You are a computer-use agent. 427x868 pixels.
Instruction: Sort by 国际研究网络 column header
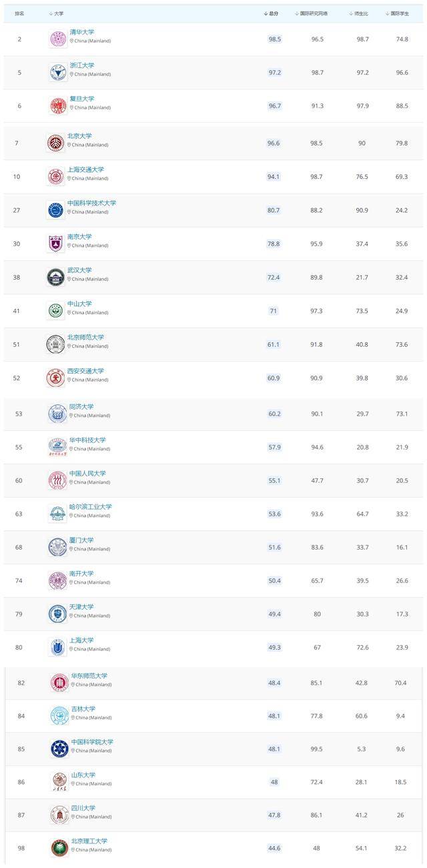(x=312, y=13)
